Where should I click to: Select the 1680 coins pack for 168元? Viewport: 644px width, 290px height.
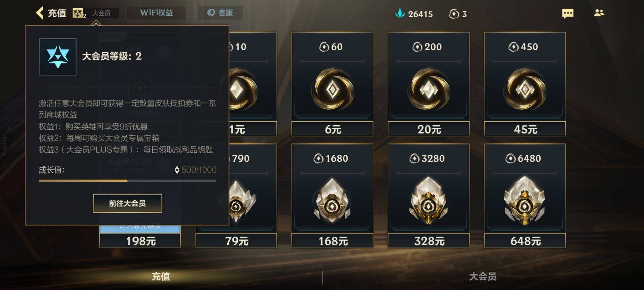pos(332,196)
